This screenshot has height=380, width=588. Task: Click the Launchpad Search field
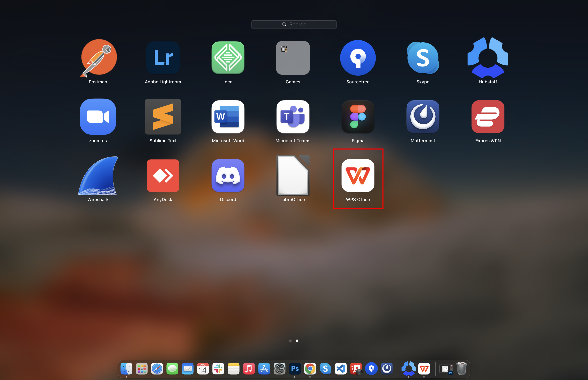[x=294, y=24]
